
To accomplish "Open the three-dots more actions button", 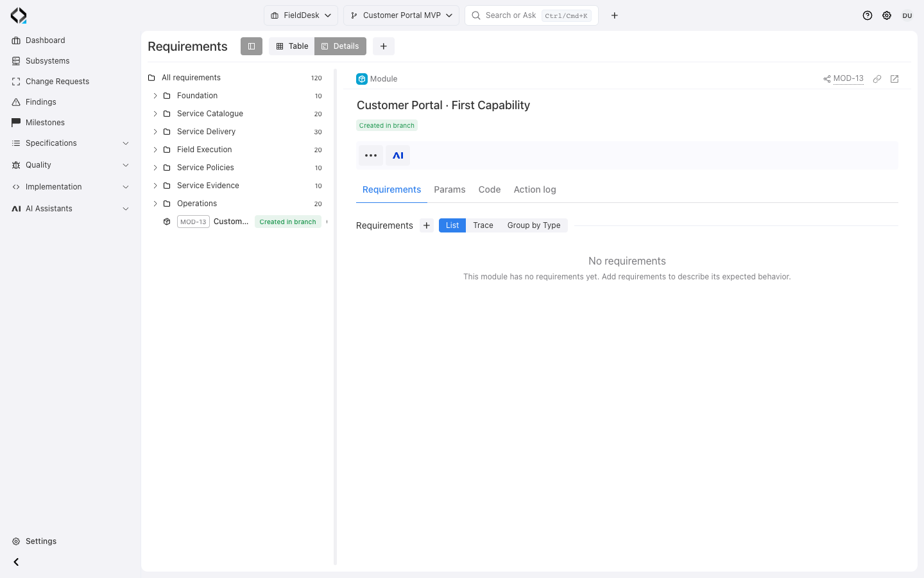I will click(x=371, y=155).
